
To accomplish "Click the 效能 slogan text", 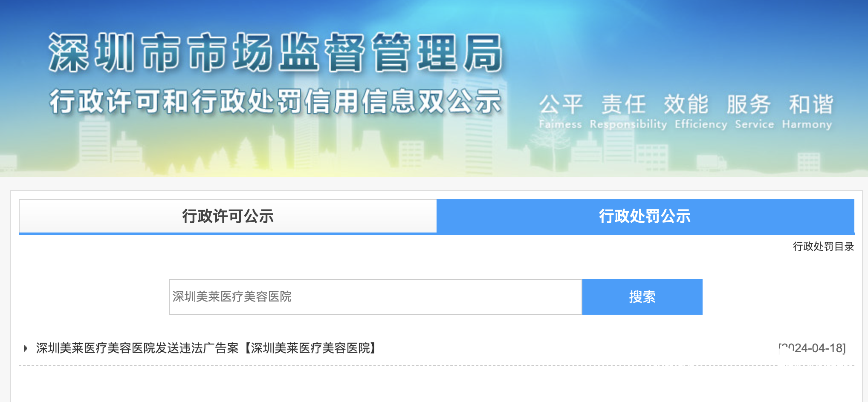I will (x=686, y=105).
